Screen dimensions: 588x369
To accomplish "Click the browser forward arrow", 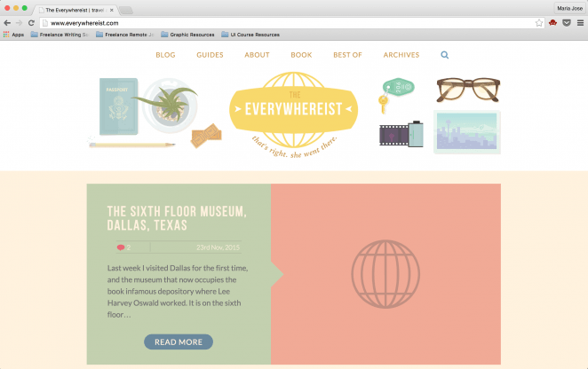I will coord(19,22).
